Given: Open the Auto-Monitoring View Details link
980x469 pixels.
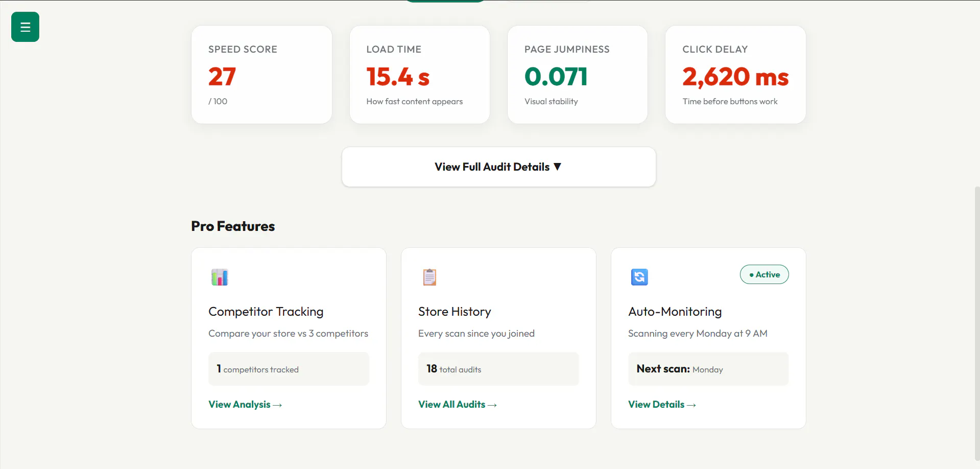Looking at the screenshot, I should (x=662, y=405).
